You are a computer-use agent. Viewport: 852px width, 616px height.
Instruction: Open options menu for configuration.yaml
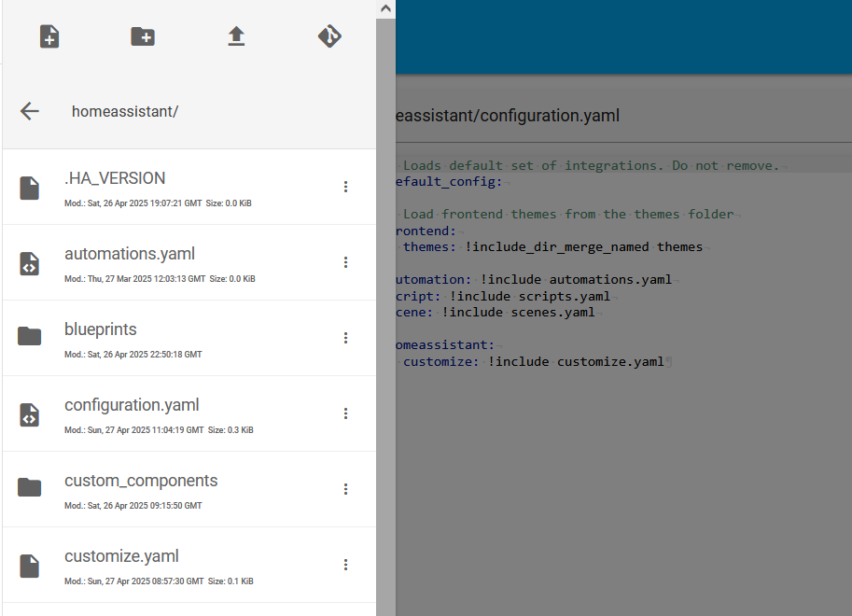[x=345, y=413]
